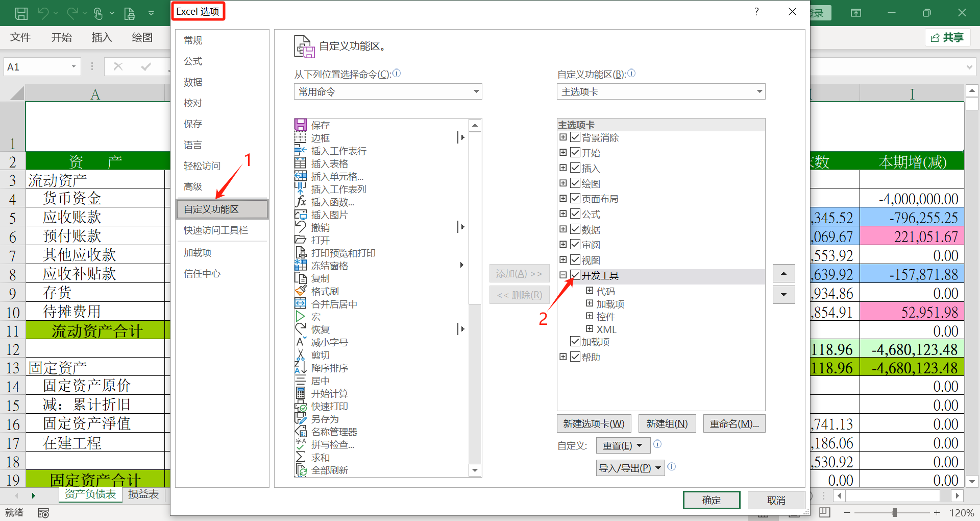Select 全部刷新 command
The height and width of the screenshot is (521, 980).
pyautogui.click(x=329, y=470)
